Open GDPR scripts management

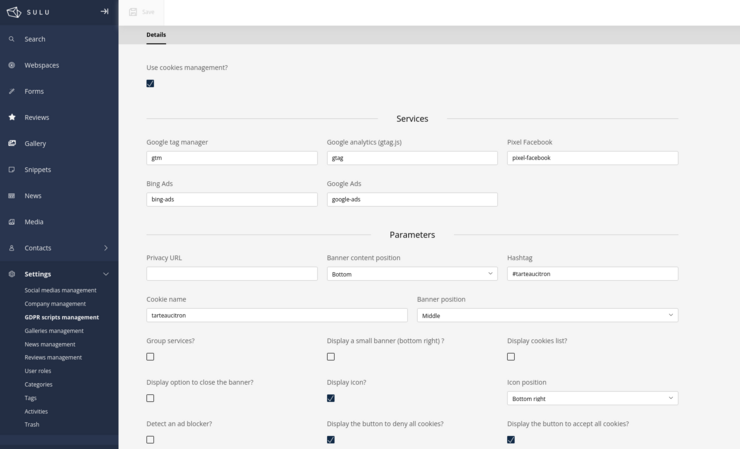(x=62, y=317)
